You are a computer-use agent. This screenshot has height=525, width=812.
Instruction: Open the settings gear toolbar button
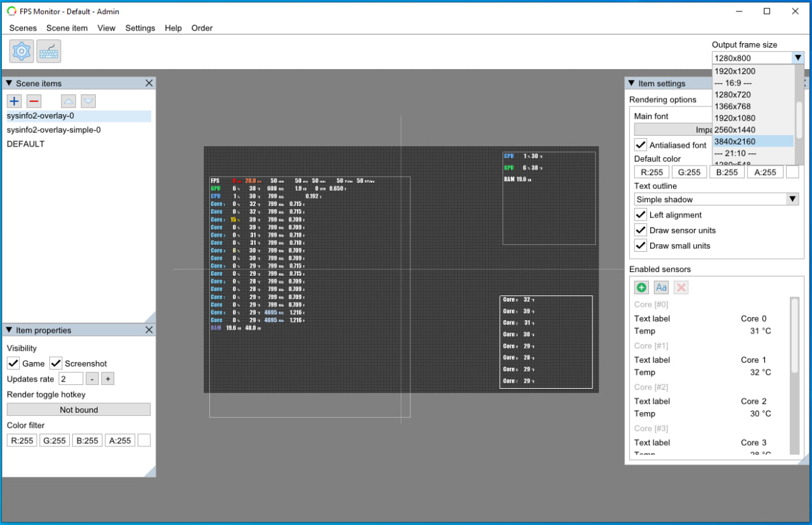[22, 51]
